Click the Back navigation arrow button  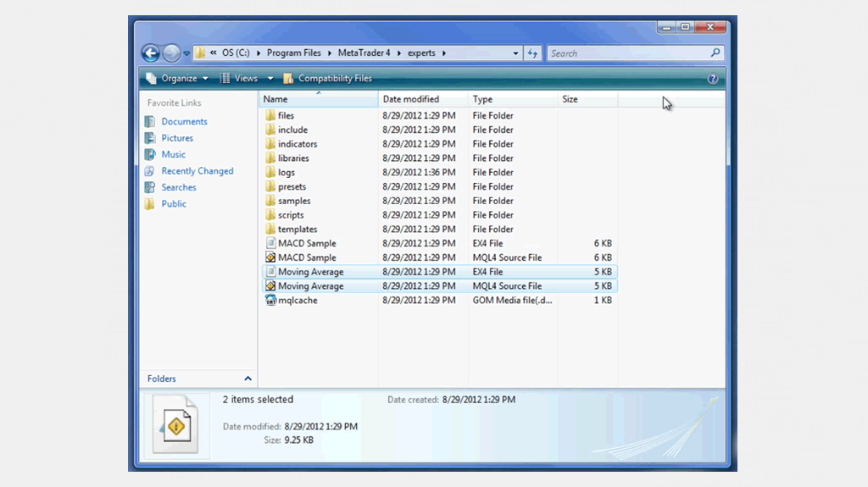tap(151, 53)
